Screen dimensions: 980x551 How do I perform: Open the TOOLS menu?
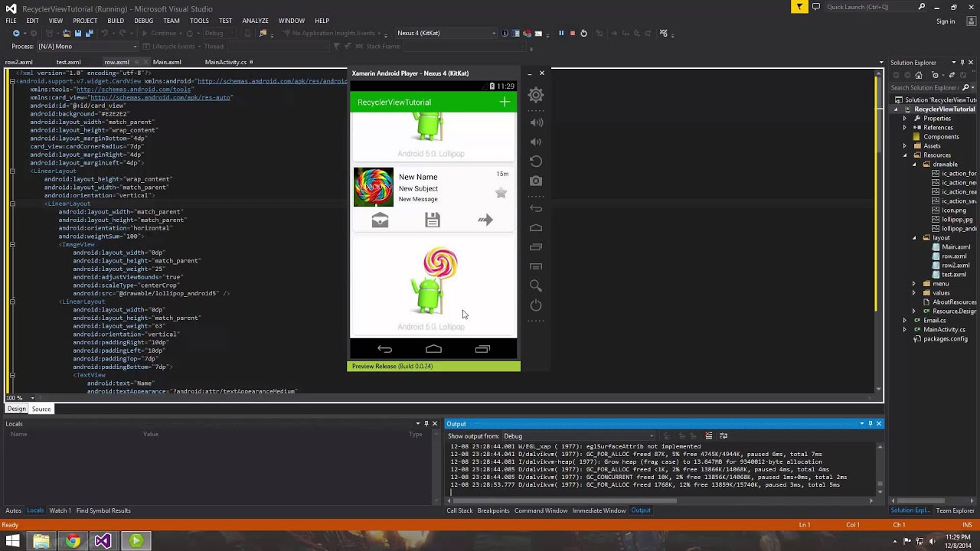199,21
